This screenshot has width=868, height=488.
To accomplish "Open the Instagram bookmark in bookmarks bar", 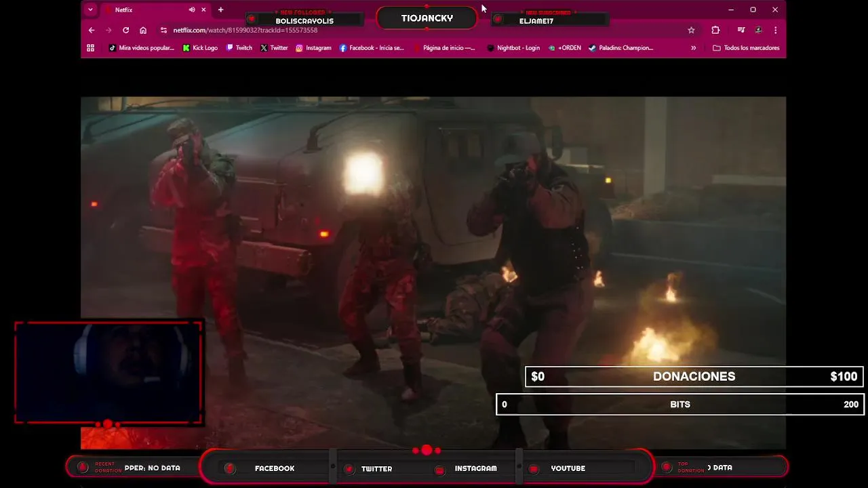I will 313,48.
